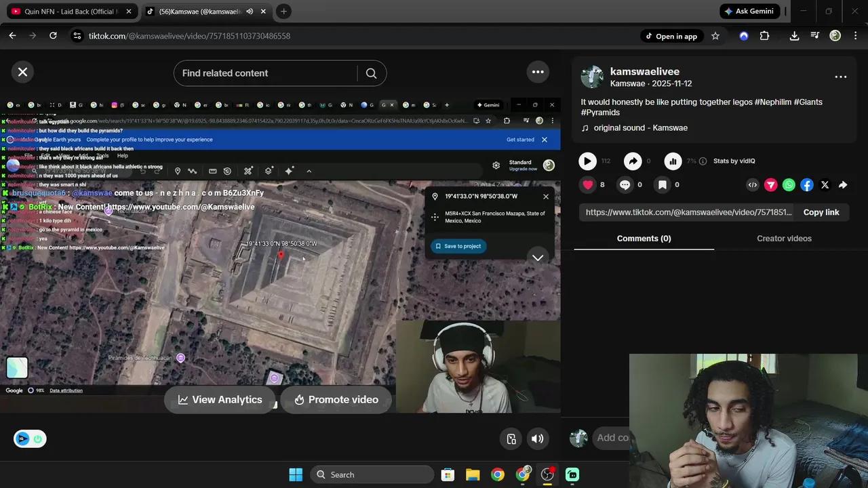
Task: Open Microsoft Store from the taskbar
Action: click(448, 474)
